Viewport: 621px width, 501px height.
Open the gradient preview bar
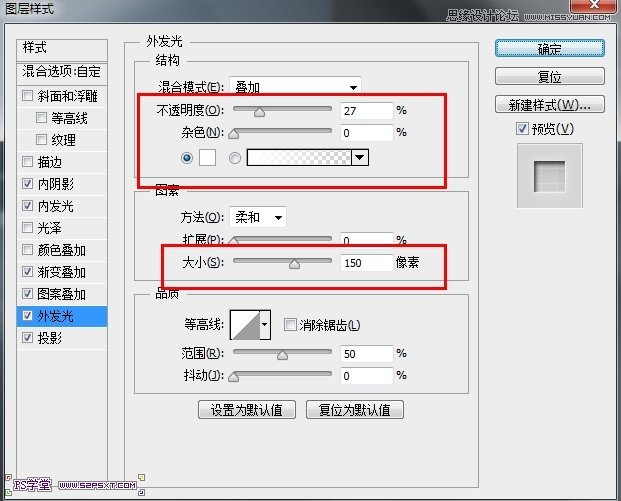tap(299, 157)
